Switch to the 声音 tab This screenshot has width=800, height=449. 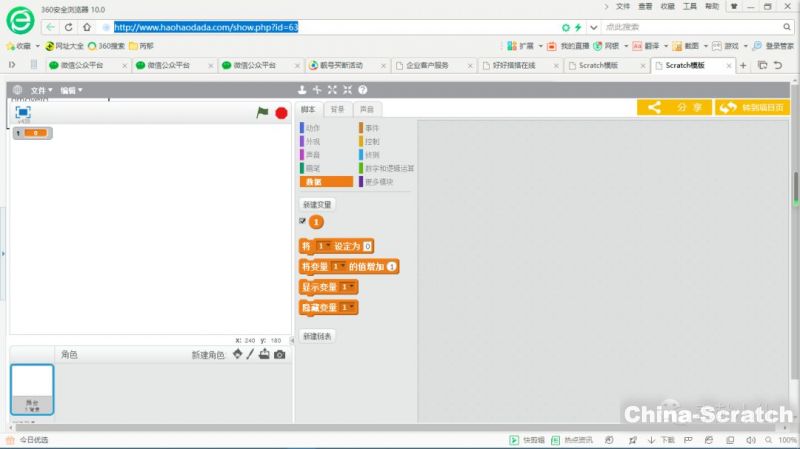(367, 109)
